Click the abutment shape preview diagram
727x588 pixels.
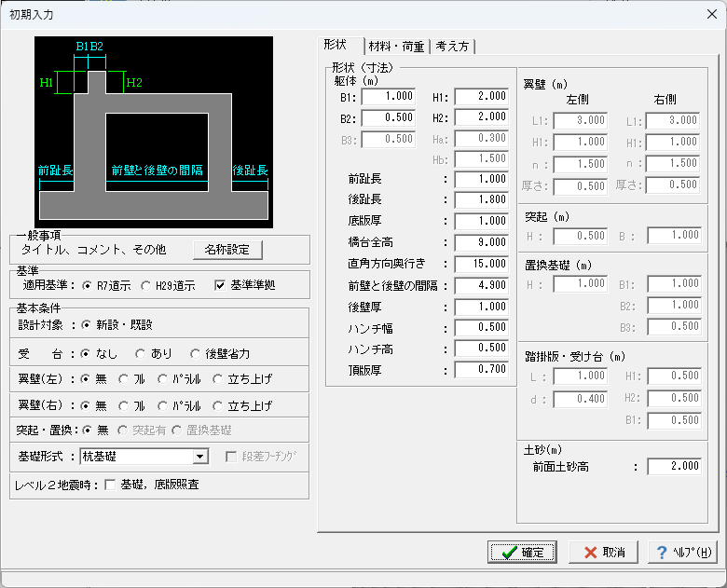click(x=154, y=132)
